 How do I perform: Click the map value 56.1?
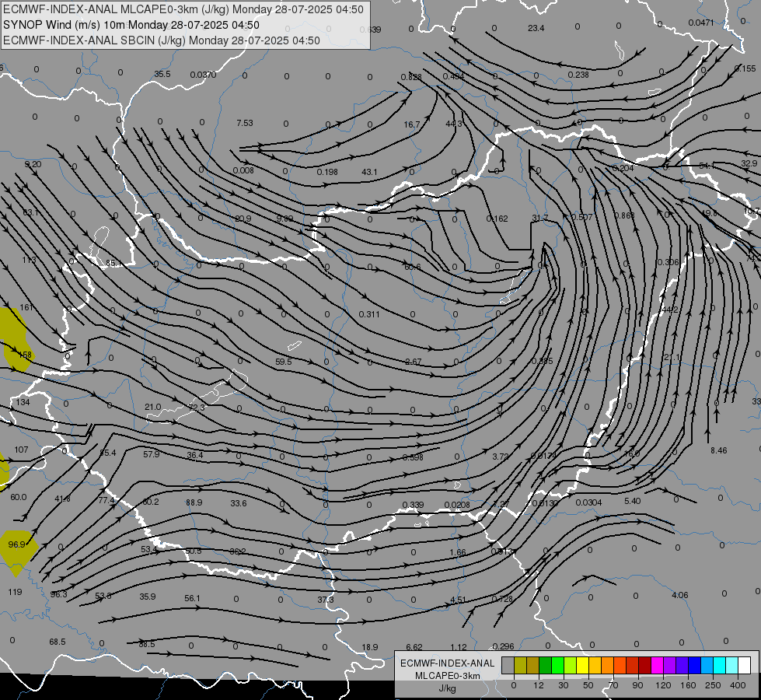[192, 598]
